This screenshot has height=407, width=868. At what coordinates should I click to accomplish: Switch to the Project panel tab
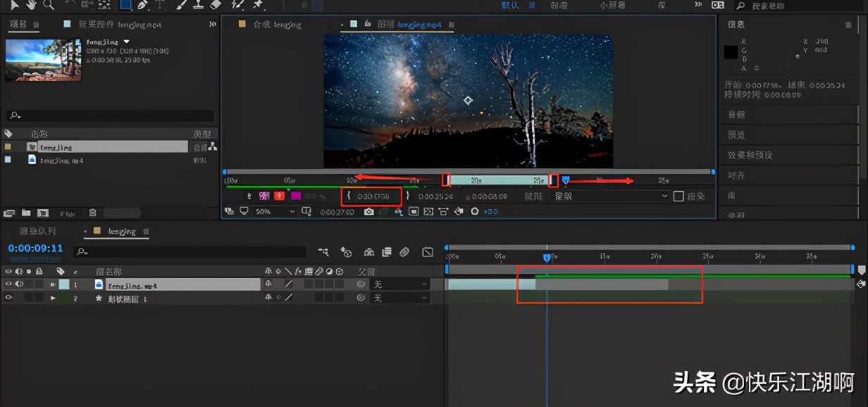click(19, 25)
